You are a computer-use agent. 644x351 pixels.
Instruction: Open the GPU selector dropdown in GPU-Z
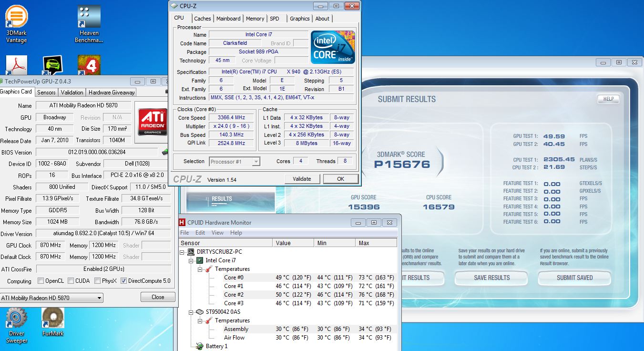51,298
